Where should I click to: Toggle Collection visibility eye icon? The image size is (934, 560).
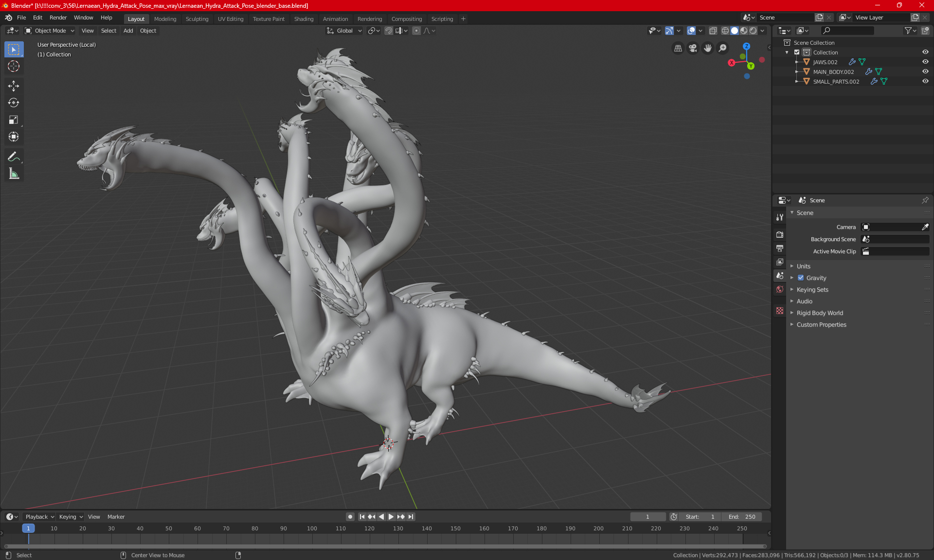(925, 52)
